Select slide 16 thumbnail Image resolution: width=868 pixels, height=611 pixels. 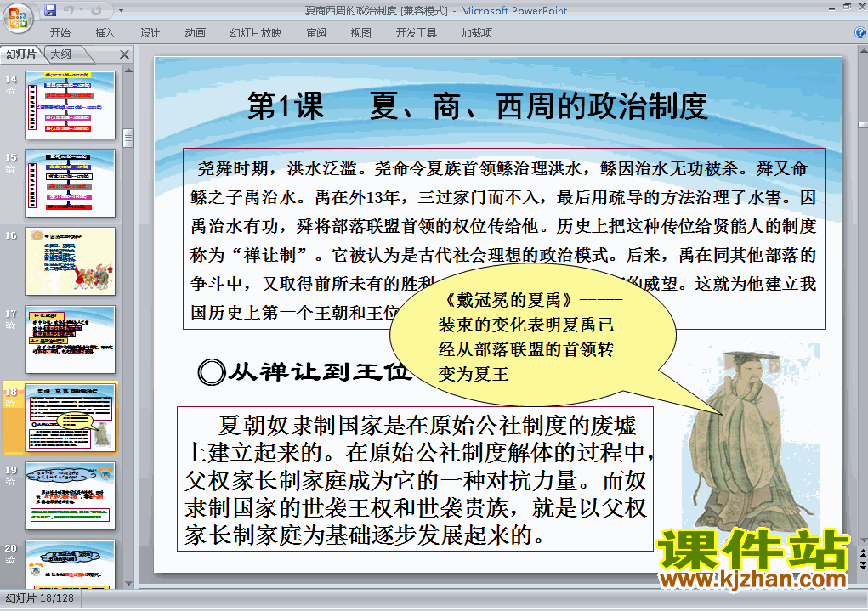click(70, 261)
